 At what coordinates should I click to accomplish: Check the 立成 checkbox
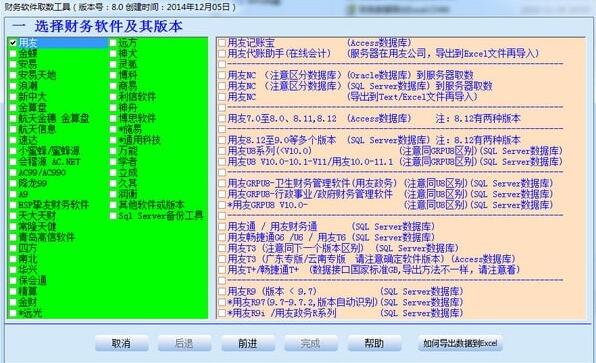click(113, 173)
